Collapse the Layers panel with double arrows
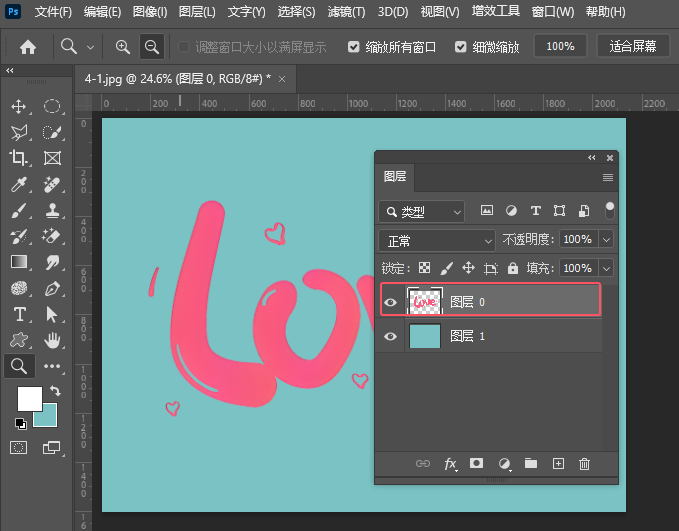 click(x=592, y=158)
